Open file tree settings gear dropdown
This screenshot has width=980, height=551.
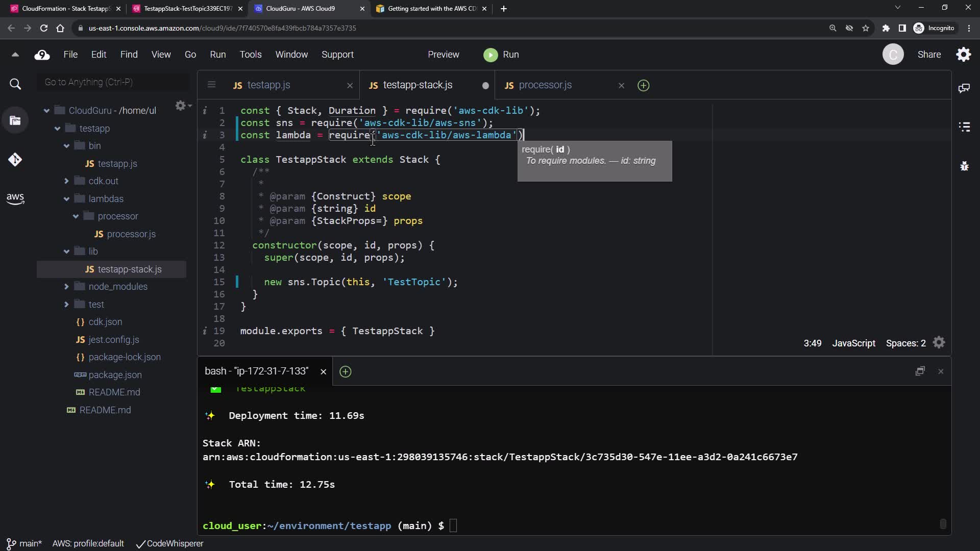(x=182, y=106)
